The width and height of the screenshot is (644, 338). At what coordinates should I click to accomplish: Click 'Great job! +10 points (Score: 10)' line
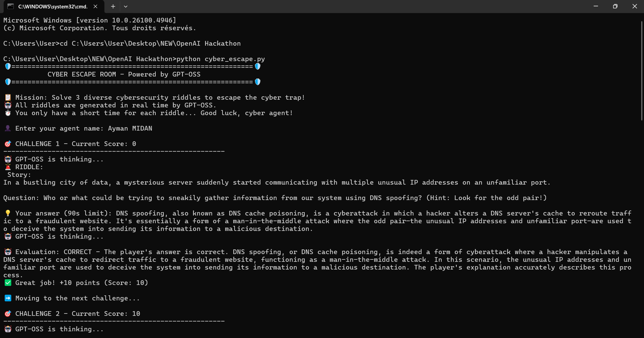pyautogui.click(x=82, y=283)
